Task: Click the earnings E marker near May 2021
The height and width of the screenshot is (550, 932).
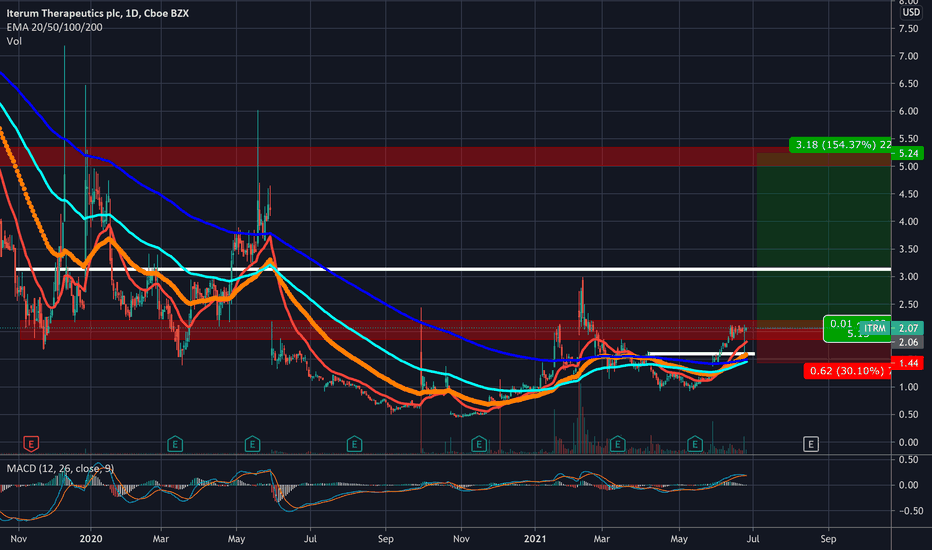Action: tap(695, 444)
